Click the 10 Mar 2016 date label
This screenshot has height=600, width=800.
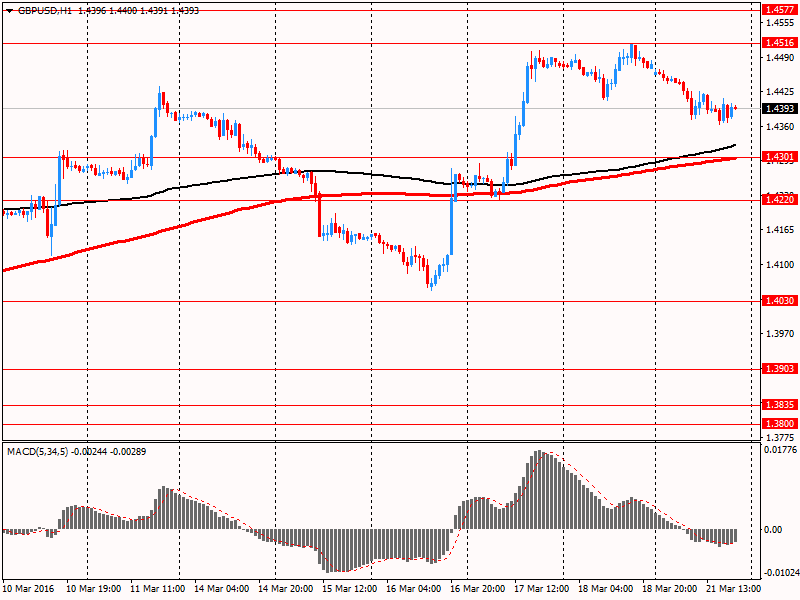click(27, 589)
